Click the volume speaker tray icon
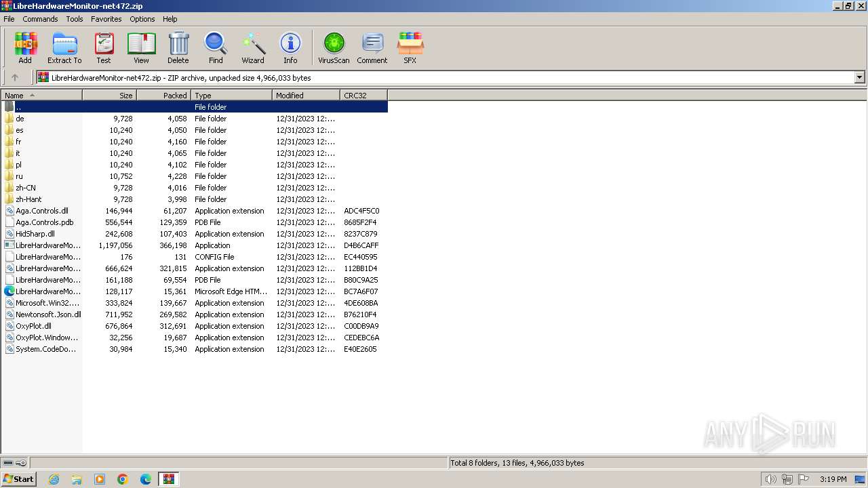 pyautogui.click(x=770, y=479)
